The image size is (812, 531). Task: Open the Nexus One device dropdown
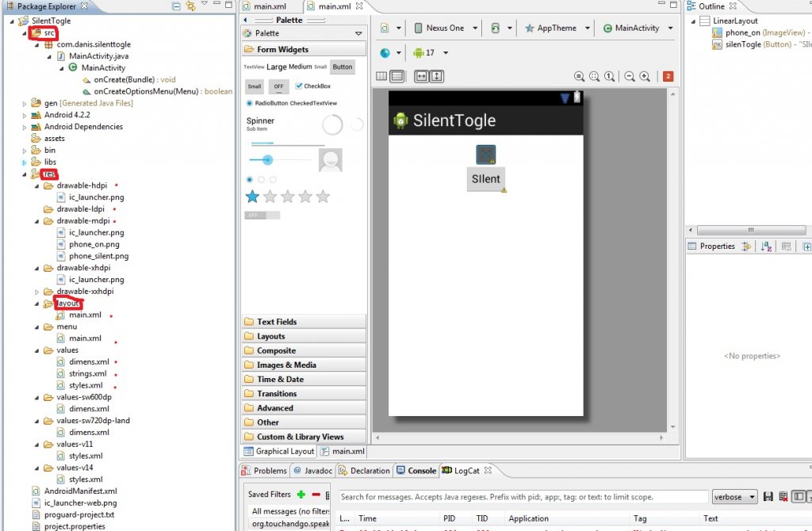coord(446,28)
